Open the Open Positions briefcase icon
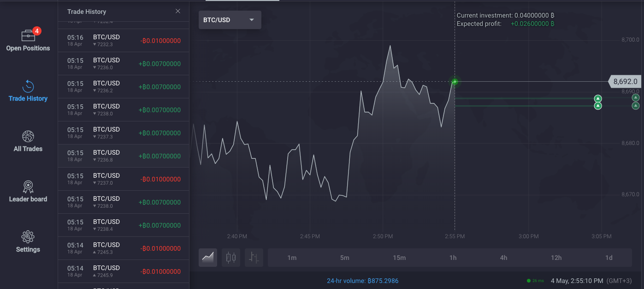 tap(28, 36)
